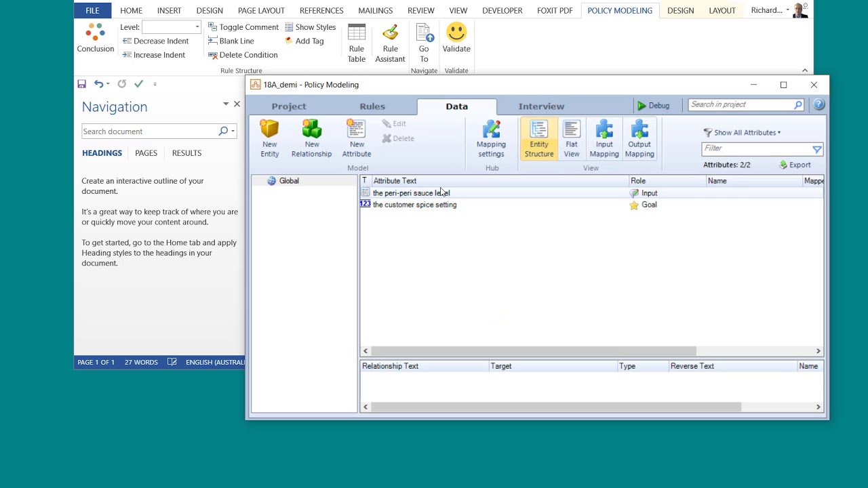Image resolution: width=868 pixels, height=488 pixels.
Task: Click the proofing icon in status bar
Action: [x=172, y=362]
